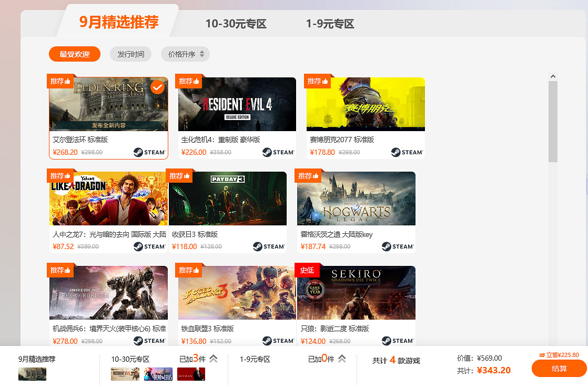Switch to the 1-9元专区 tab
588x387 pixels.
(329, 24)
